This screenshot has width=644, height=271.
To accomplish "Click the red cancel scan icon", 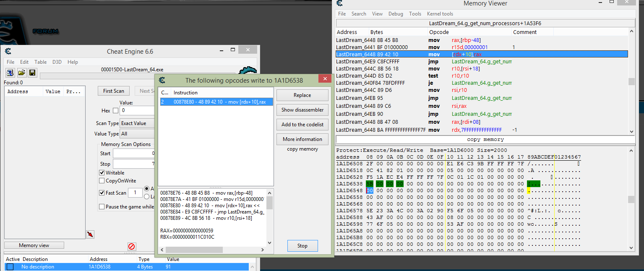I will pyautogui.click(x=131, y=247).
